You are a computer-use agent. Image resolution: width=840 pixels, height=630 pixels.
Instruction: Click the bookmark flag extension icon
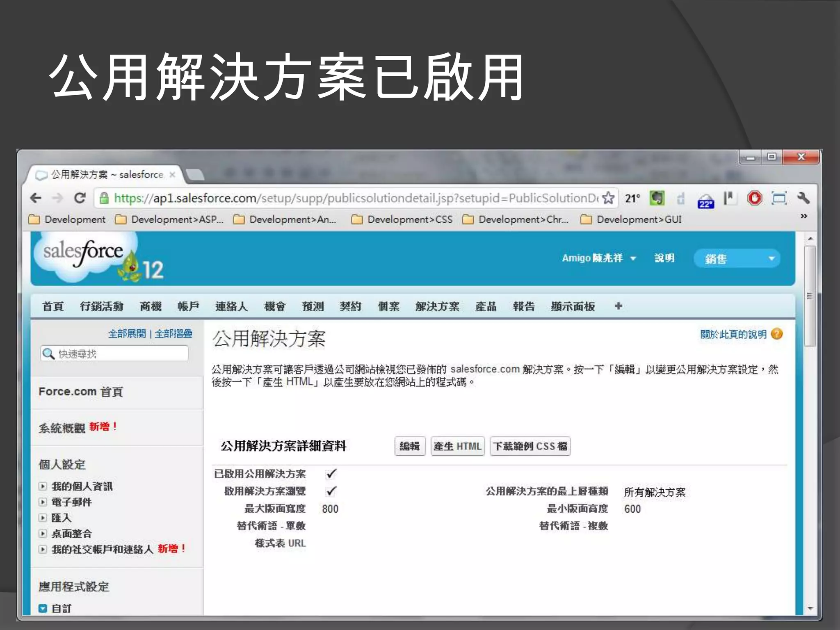730,198
